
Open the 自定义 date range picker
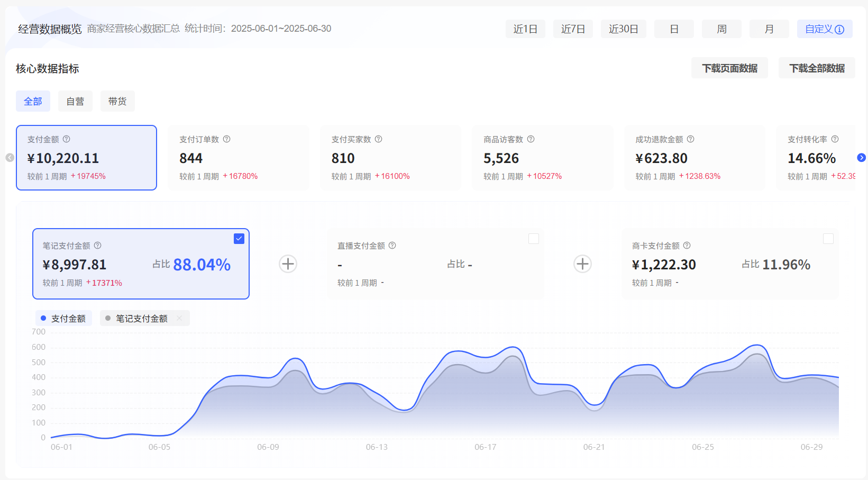tap(824, 29)
